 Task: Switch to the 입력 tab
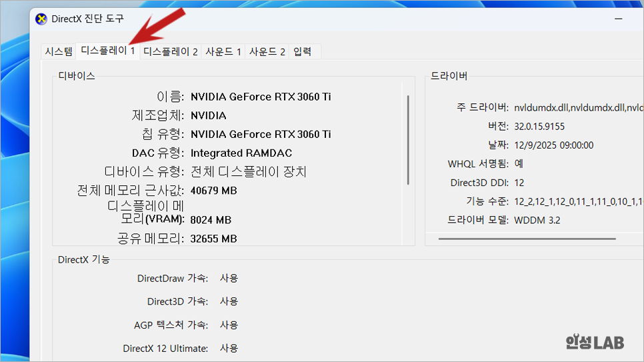(302, 52)
